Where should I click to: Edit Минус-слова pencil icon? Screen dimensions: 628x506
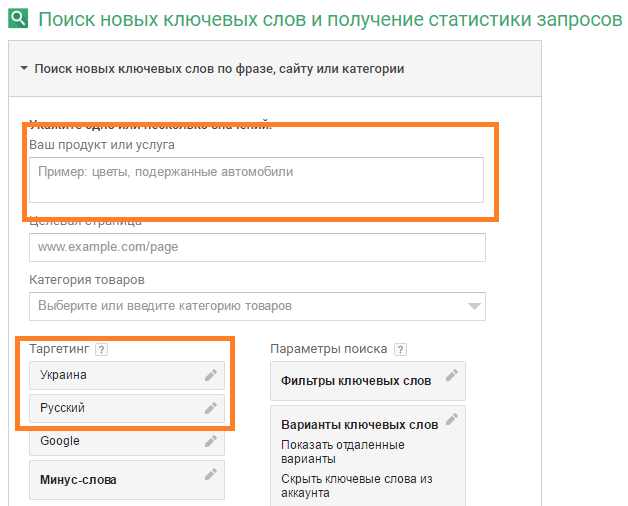click(x=211, y=474)
